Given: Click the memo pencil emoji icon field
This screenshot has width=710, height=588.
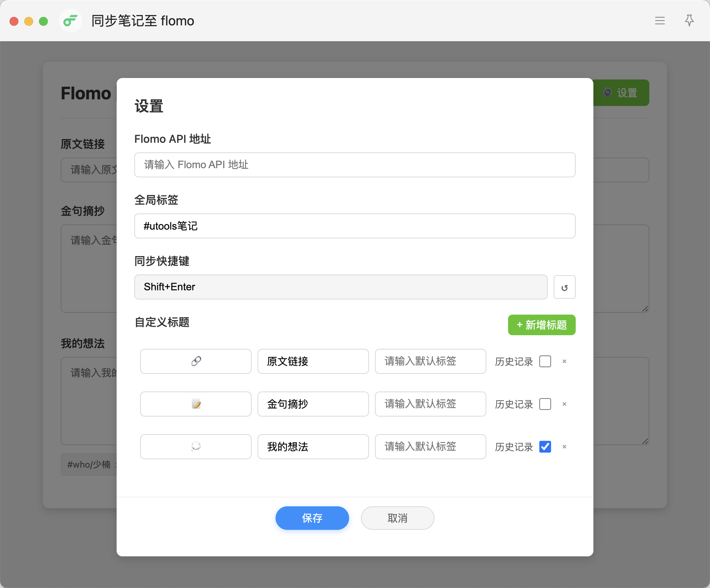Looking at the screenshot, I should [196, 404].
